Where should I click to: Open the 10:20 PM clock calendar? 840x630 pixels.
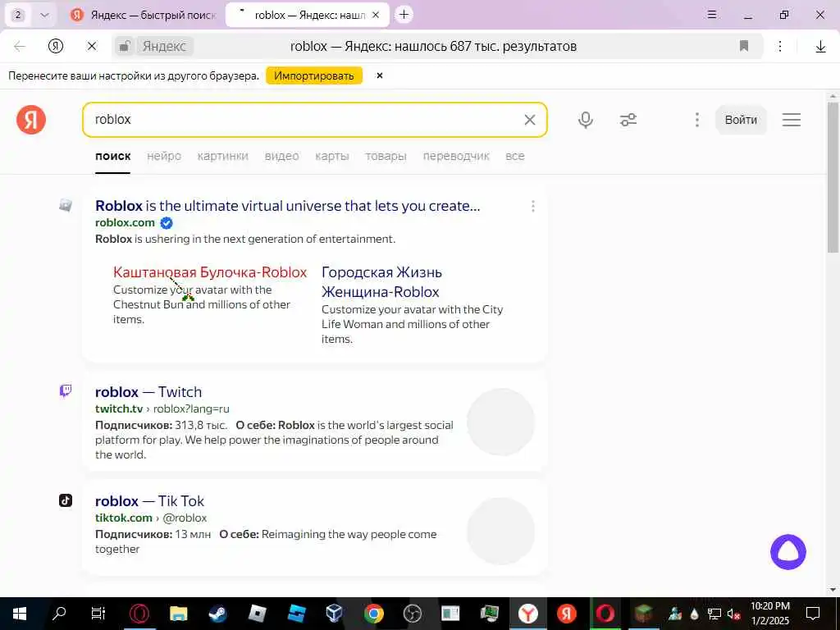point(769,614)
